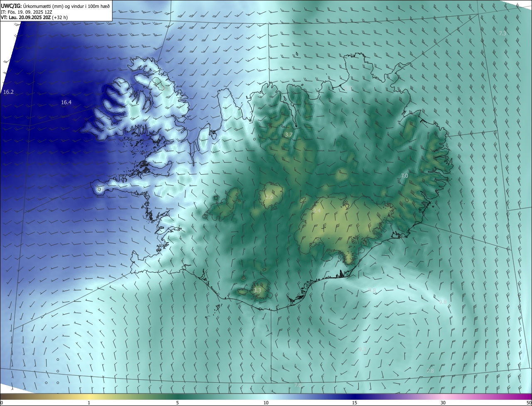Click the color scale tick label '10'
Screen dimensions: 532x406
tap(266, 403)
